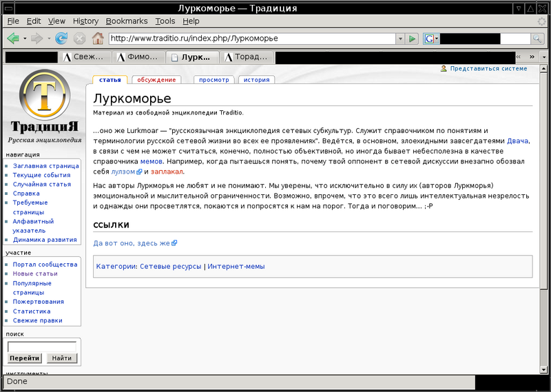Click the user icon near Представиться системе
The width and height of the screenshot is (551, 392).
(444, 69)
